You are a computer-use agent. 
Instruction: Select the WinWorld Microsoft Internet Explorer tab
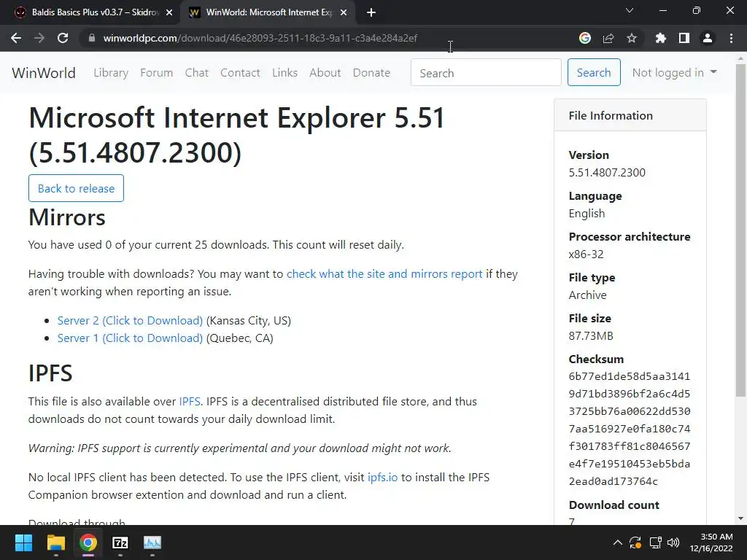pyautogui.click(x=267, y=12)
